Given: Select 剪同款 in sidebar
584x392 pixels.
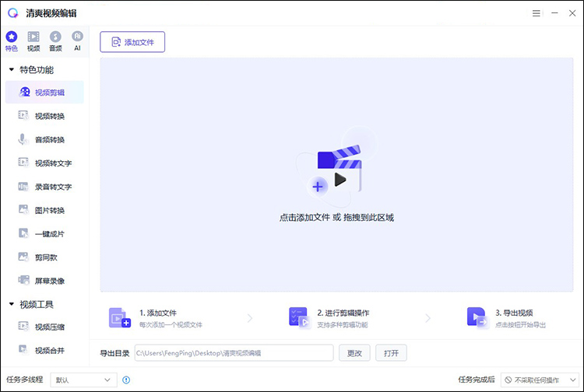Looking at the screenshot, I should tap(44, 257).
